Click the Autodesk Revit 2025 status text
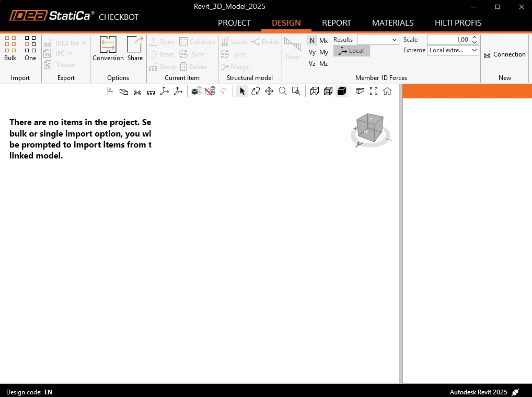This screenshot has width=532, height=397. click(478, 392)
